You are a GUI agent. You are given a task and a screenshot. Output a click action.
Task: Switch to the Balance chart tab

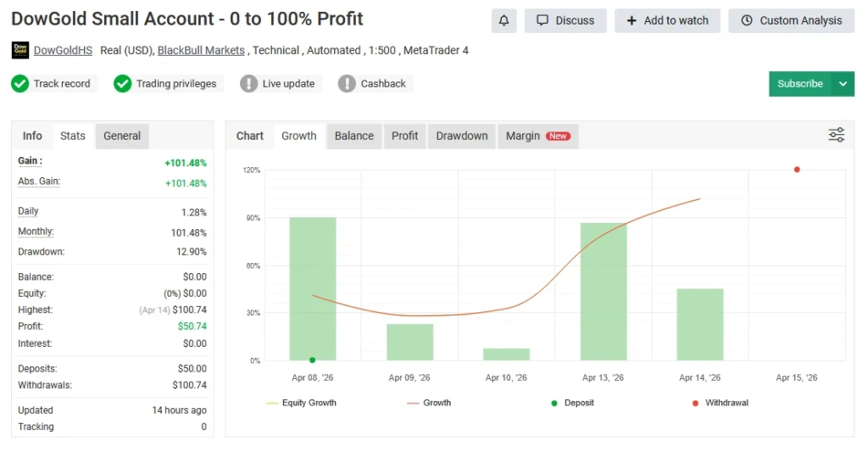coord(354,136)
